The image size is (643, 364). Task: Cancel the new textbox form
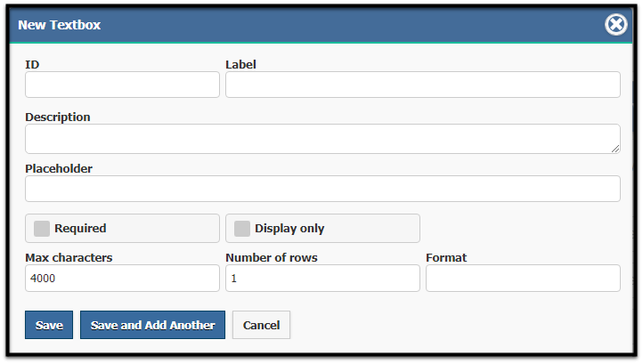tap(261, 325)
